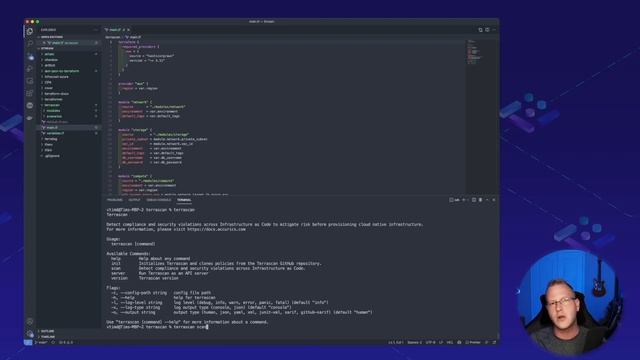Click 'Flags:' heading in terminal output
This screenshot has height=360, width=640.
tap(113, 288)
